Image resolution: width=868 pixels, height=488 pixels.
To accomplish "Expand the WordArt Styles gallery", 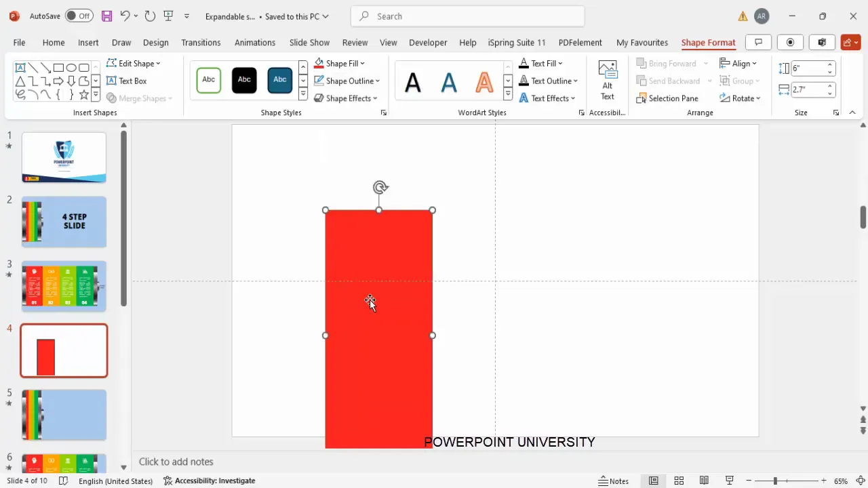I will (x=508, y=95).
